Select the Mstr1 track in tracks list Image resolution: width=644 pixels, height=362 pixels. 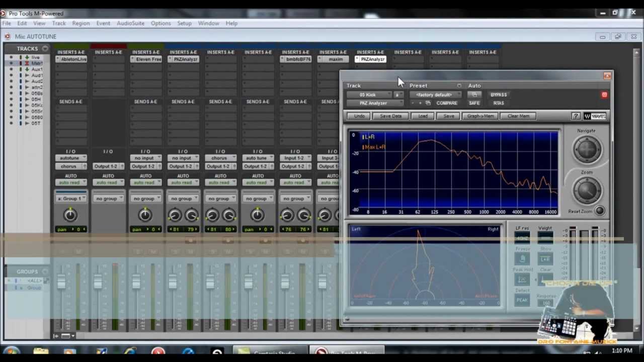click(37, 63)
